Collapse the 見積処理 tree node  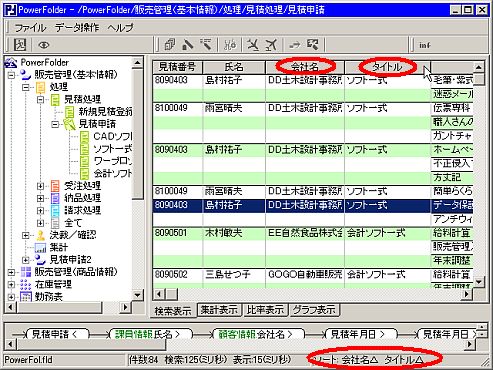point(40,99)
